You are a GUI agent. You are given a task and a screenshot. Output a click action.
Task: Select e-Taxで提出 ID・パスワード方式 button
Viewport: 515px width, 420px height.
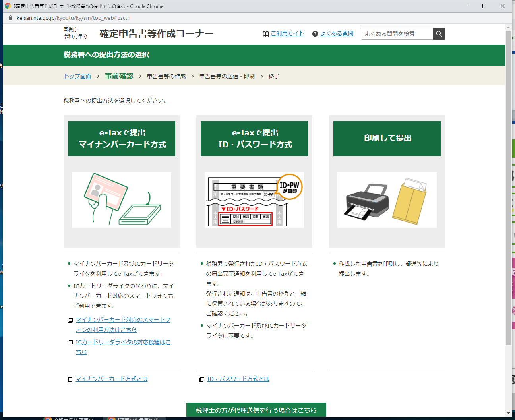pos(254,139)
